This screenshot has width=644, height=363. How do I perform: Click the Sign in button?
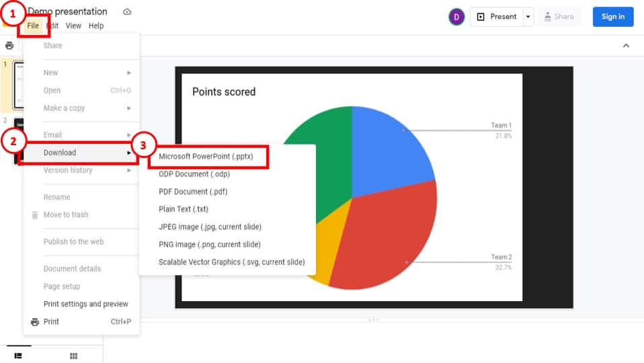[x=613, y=17]
